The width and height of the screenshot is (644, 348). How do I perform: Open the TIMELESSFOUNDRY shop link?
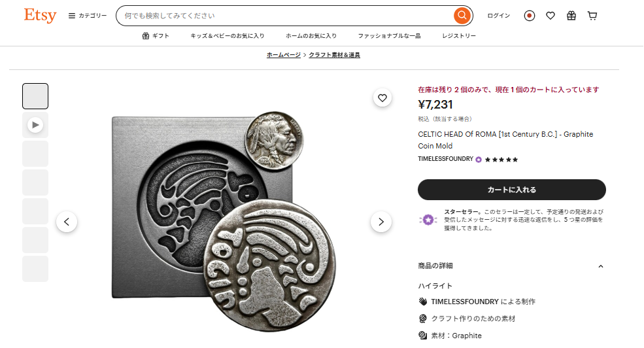445,159
